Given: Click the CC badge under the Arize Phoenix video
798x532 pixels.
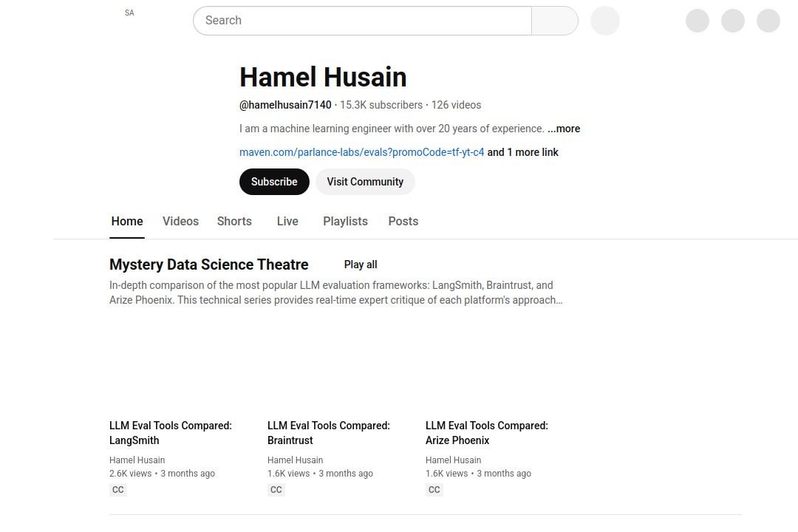Looking at the screenshot, I should [434, 489].
